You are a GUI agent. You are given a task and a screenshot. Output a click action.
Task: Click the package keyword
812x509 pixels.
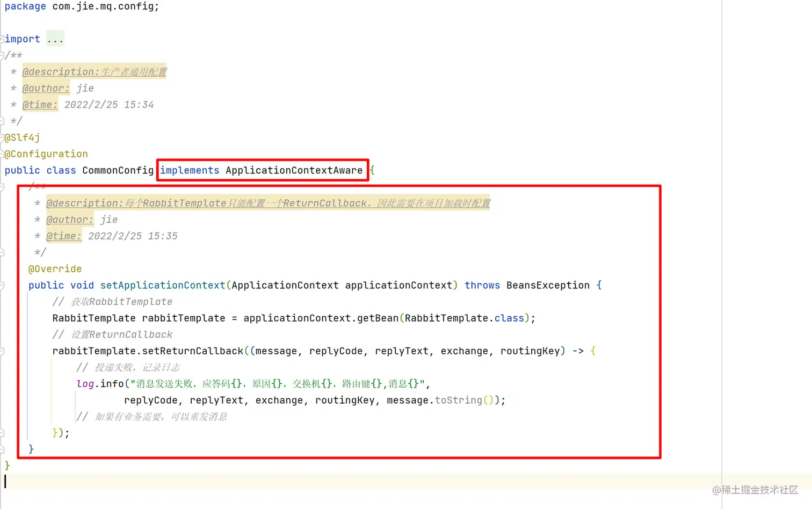pyautogui.click(x=25, y=6)
